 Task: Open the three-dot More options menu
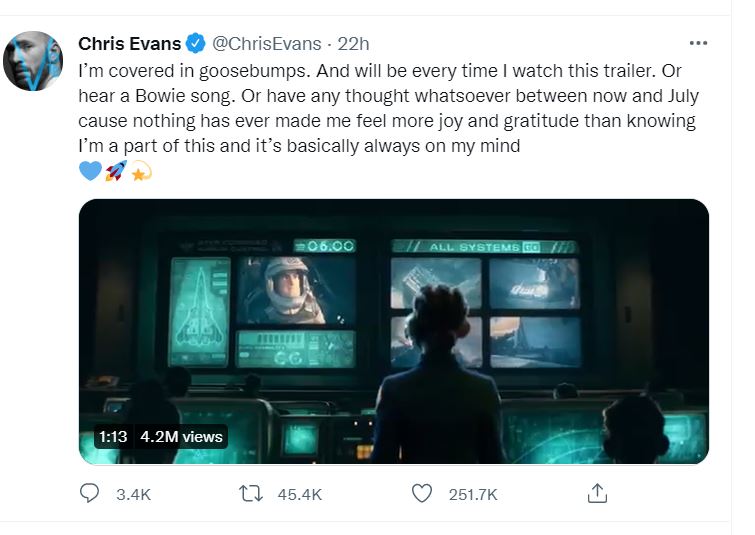pos(698,43)
